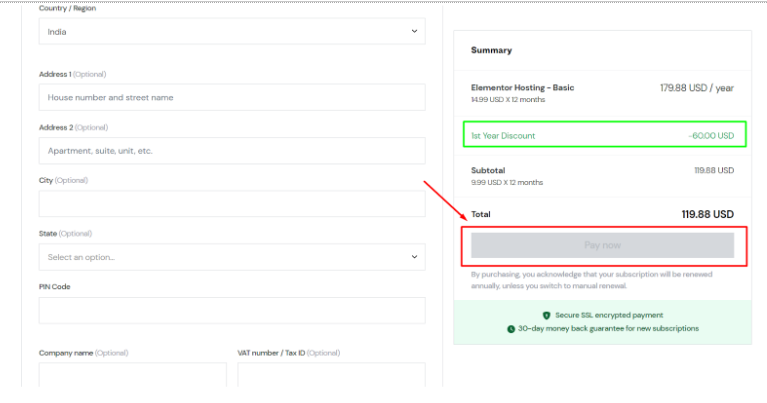Click into the PIN Code field
The image size is (767, 403).
click(232, 310)
